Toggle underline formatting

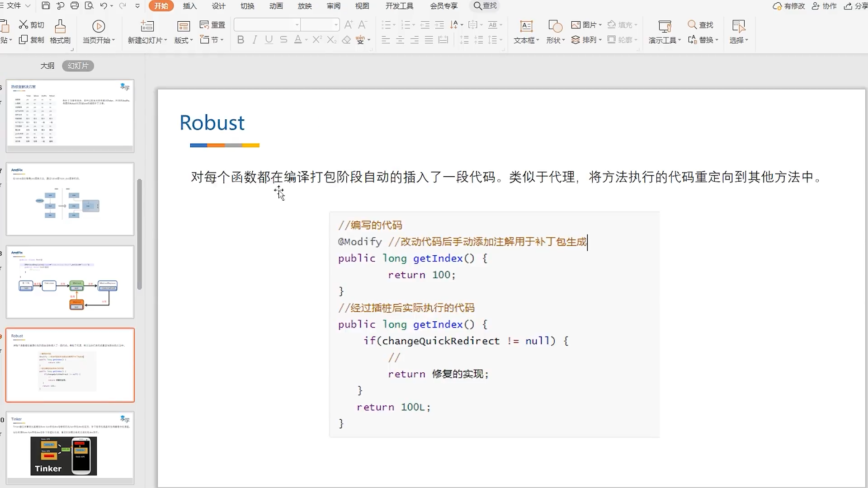[x=269, y=40]
